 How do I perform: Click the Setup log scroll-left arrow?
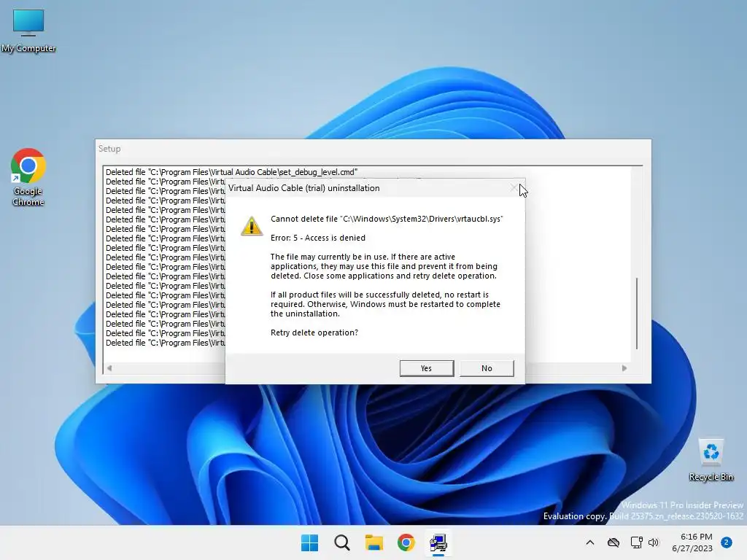109,367
